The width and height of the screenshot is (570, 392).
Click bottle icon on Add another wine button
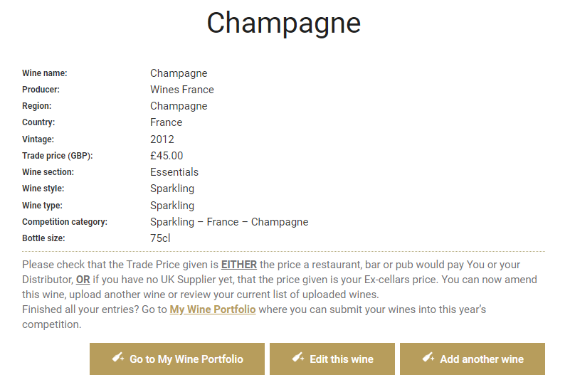pos(428,357)
